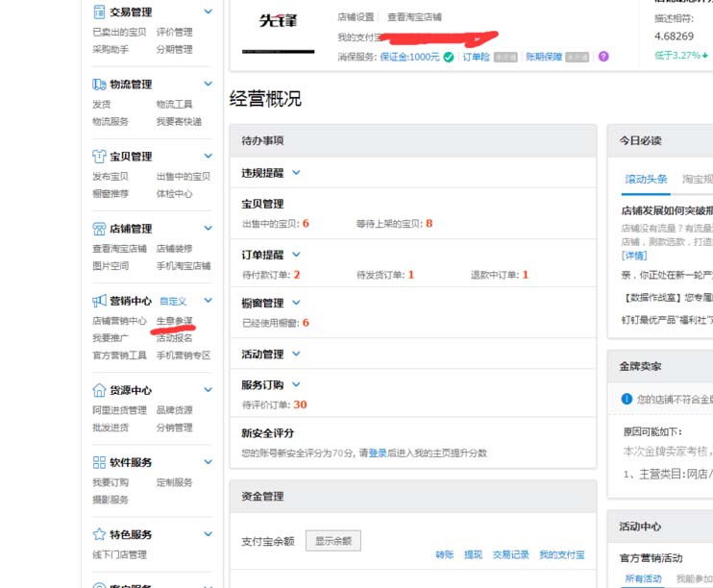Open 手机淘宝店铺 in the sidebar
713x588 pixels.
tap(184, 266)
